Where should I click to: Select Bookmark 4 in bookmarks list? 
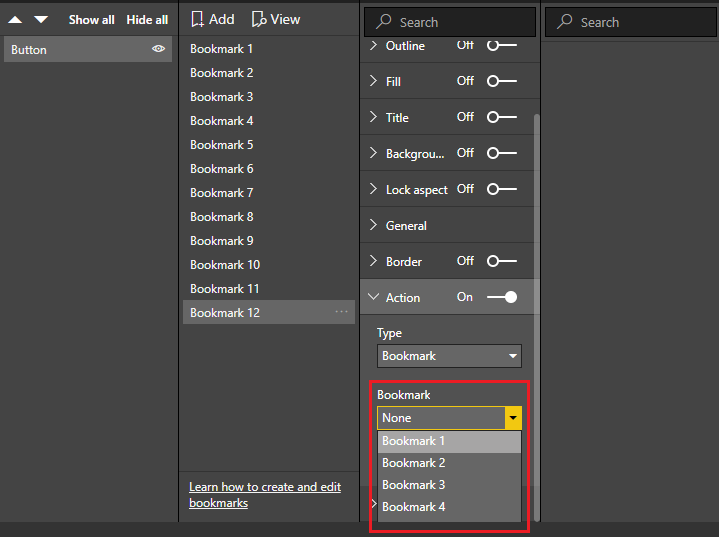click(x=269, y=121)
